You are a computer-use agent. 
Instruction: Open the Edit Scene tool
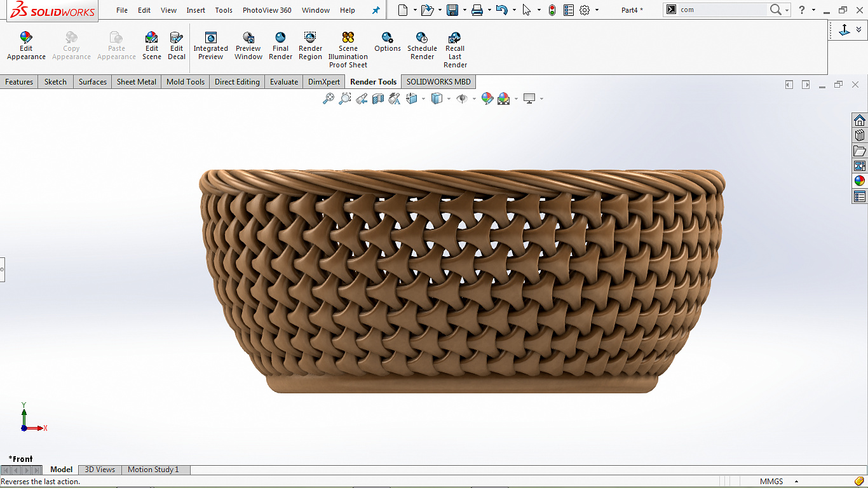click(x=151, y=46)
